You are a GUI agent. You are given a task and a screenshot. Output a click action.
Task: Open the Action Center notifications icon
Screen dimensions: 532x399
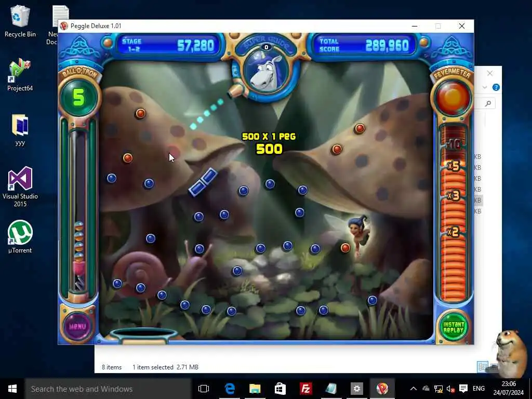(463, 389)
